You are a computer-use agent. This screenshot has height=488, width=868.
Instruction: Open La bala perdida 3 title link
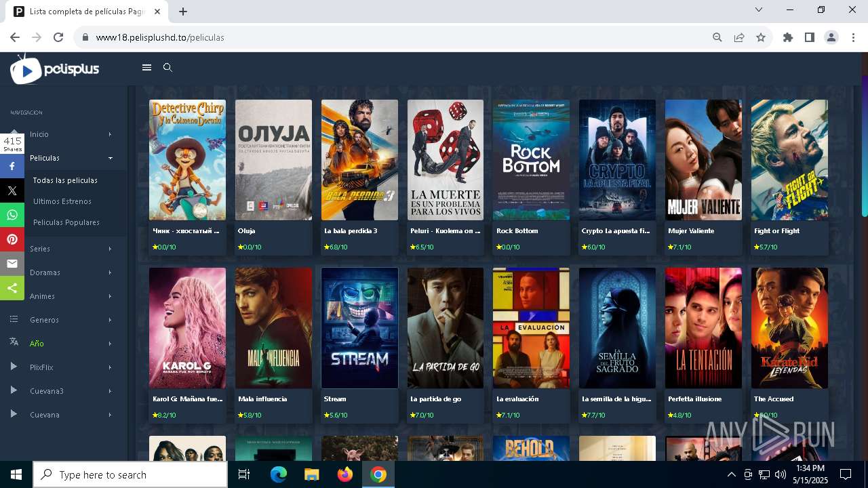pos(351,230)
